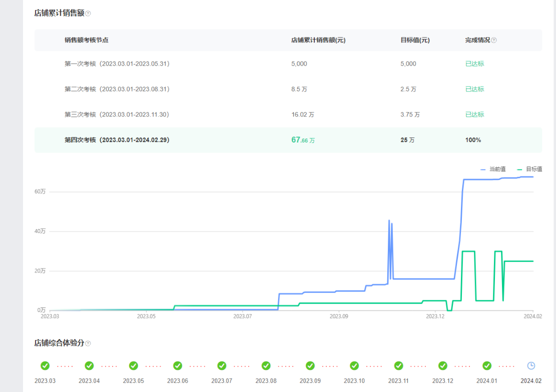
Task: Click green checkmark above 2023.06
Action: (178, 365)
